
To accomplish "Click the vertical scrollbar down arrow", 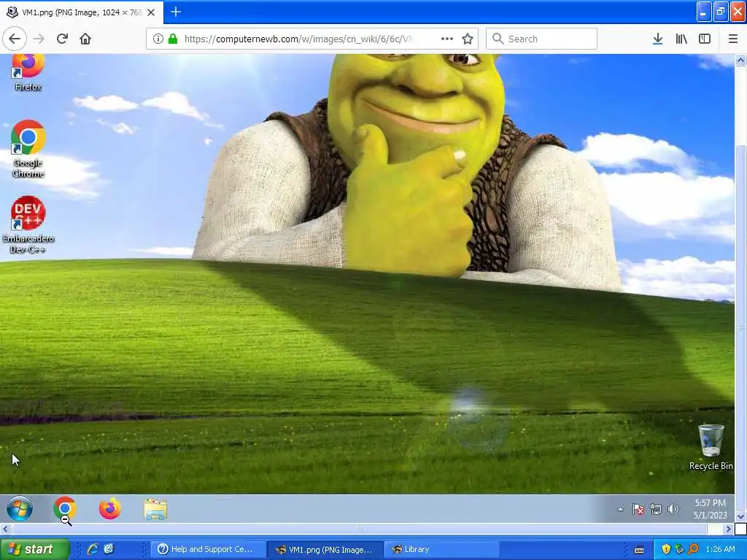I will 740,517.
